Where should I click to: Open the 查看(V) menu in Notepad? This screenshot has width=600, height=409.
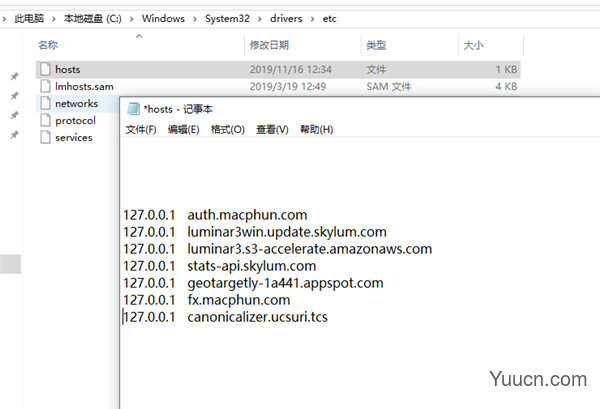tap(272, 130)
